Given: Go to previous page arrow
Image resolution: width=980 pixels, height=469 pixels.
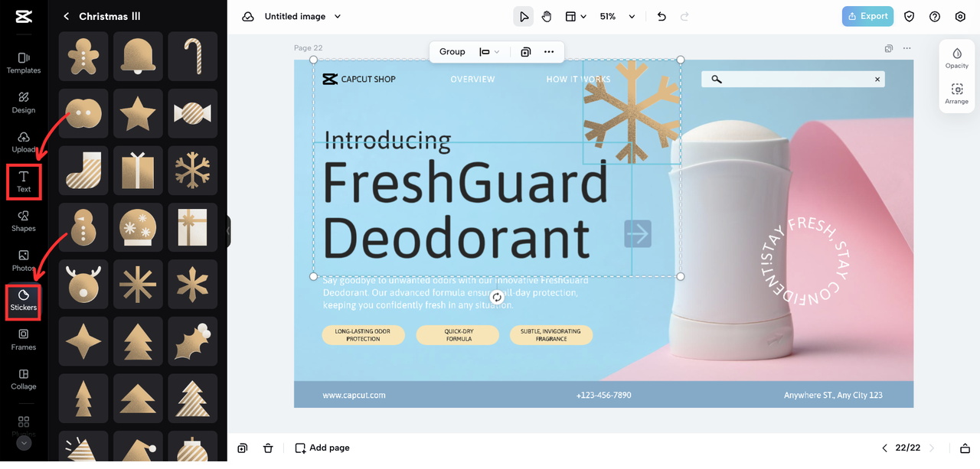Looking at the screenshot, I should [885, 448].
